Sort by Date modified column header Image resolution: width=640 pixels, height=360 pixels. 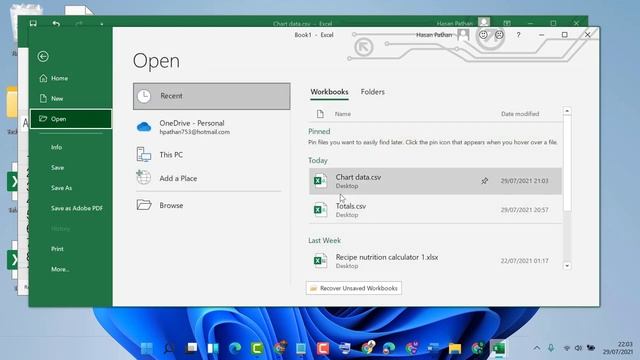coord(520,114)
